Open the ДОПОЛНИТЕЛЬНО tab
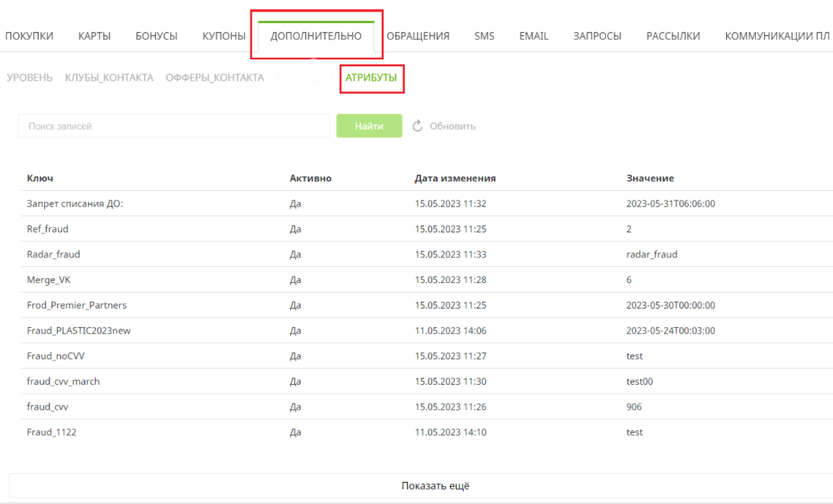 point(316,36)
